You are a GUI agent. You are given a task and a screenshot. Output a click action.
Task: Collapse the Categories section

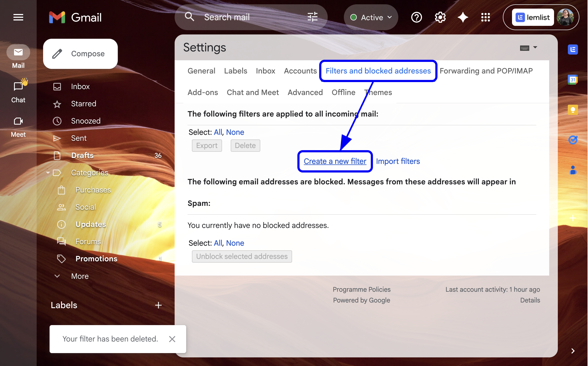coord(48,173)
